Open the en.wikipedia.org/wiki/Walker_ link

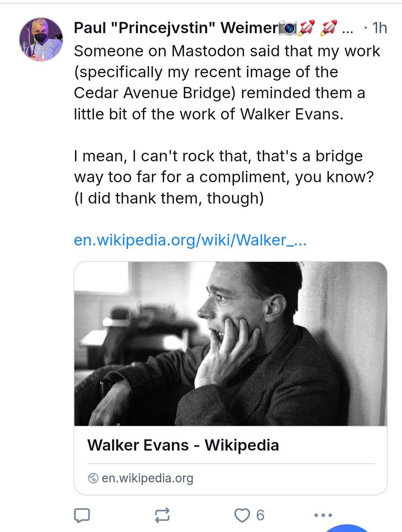click(190, 240)
